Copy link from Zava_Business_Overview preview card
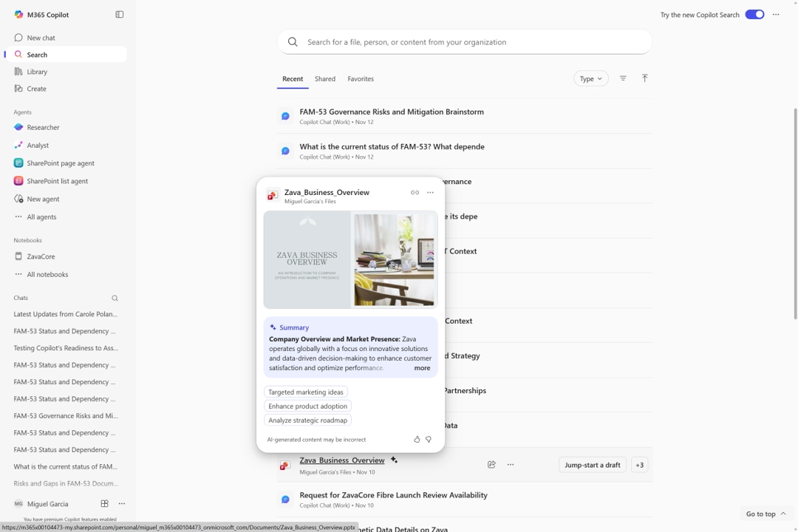 [x=415, y=192]
